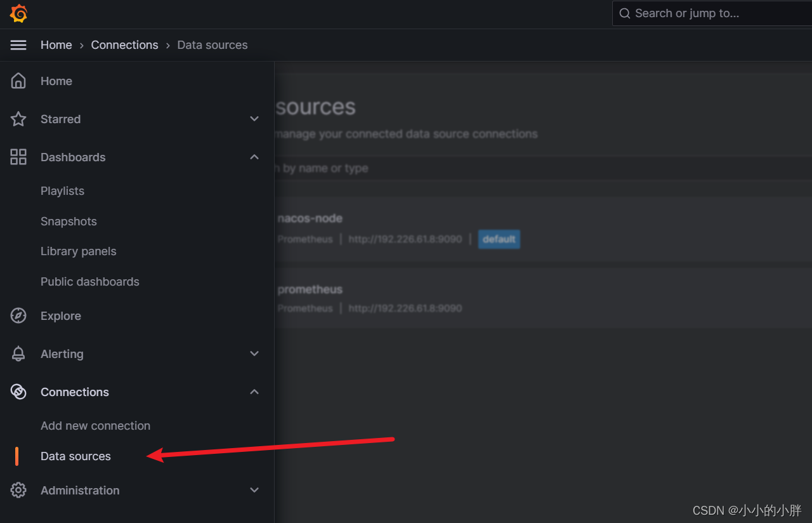Open Library panels under Dashboards
Screen dimensions: 812x523
pyautogui.click(x=79, y=251)
